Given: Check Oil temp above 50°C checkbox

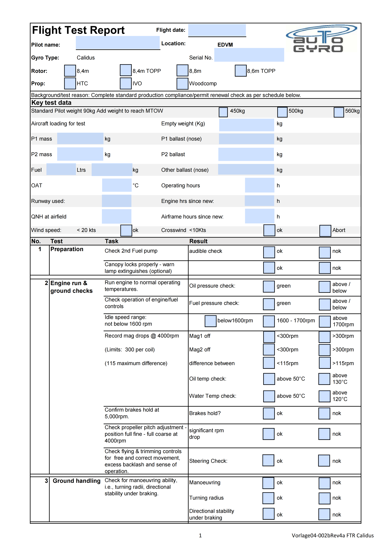Looking at the screenshot, I should (x=269, y=379).
